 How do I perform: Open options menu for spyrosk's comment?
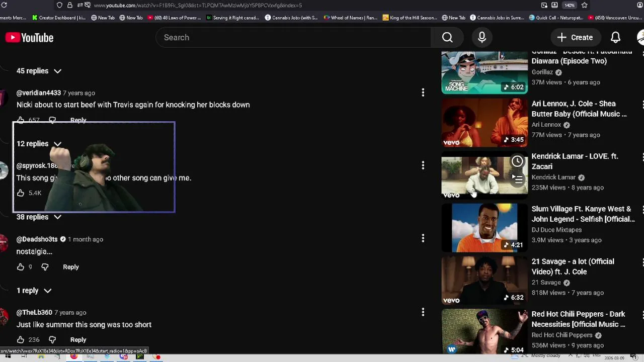(x=423, y=165)
